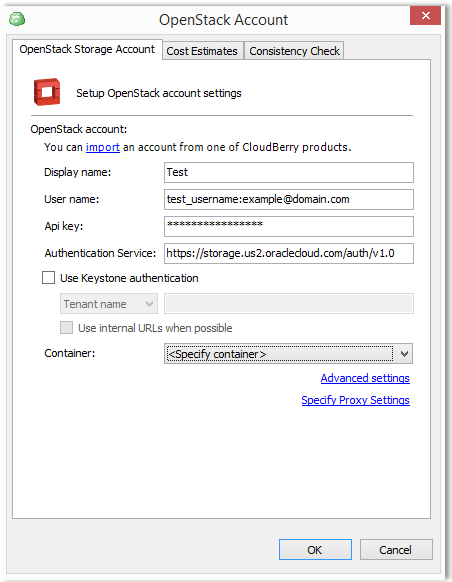Focus the User name field
452x582 pixels.
coord(289,199)
